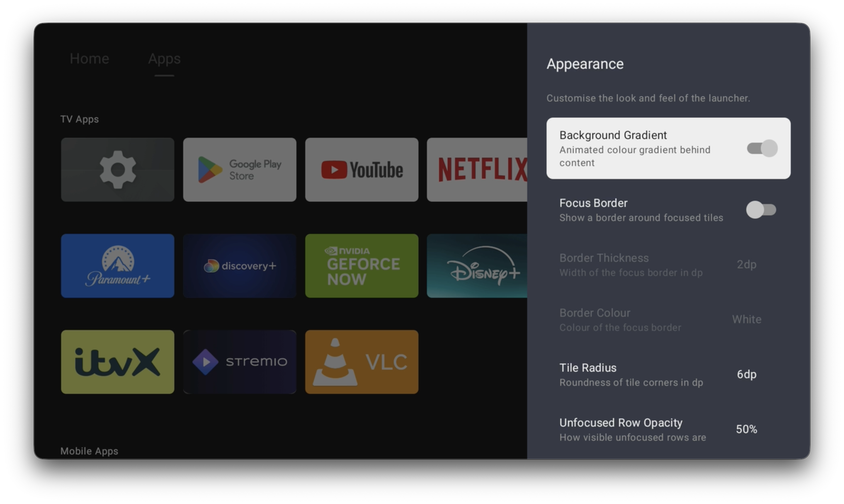Image resolution: width=844 pixels, height=504 pixels.
Task: Launch the Netflix app tile
Action: point(477,170)
